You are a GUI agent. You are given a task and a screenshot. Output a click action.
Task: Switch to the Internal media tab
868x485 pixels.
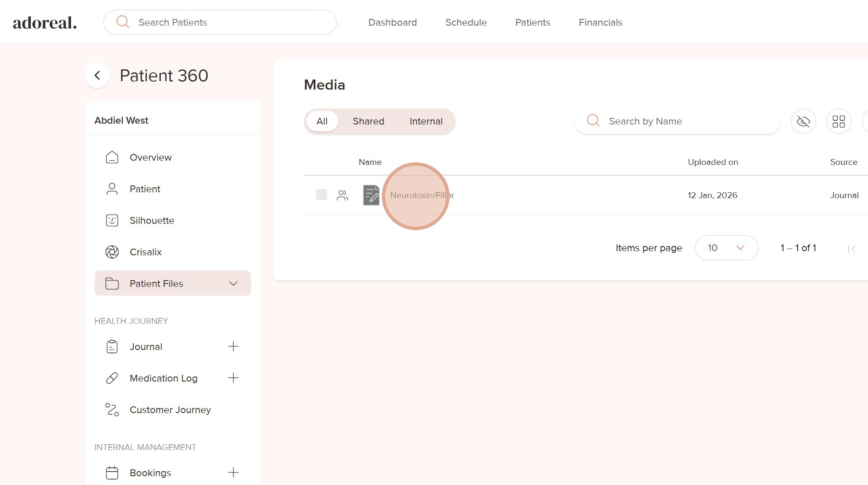426,122
